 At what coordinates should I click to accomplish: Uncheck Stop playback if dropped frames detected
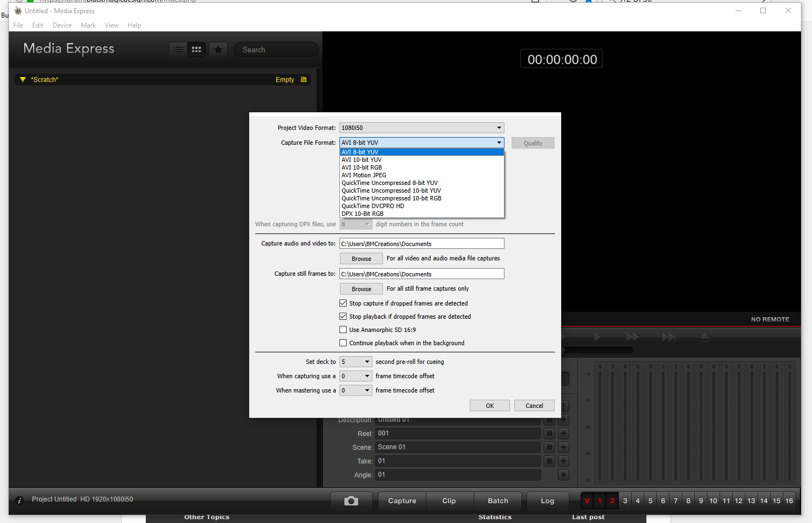click(x=343, y=317)
